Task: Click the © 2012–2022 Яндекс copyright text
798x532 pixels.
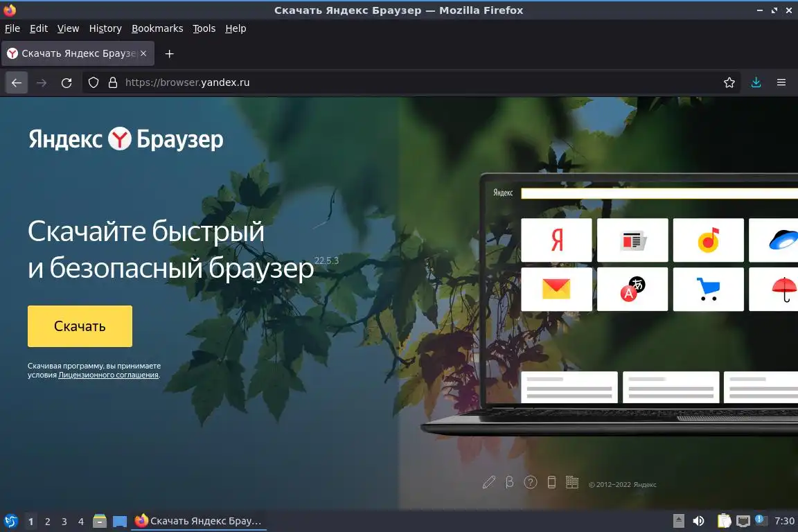Action: (x=623, y=485)
